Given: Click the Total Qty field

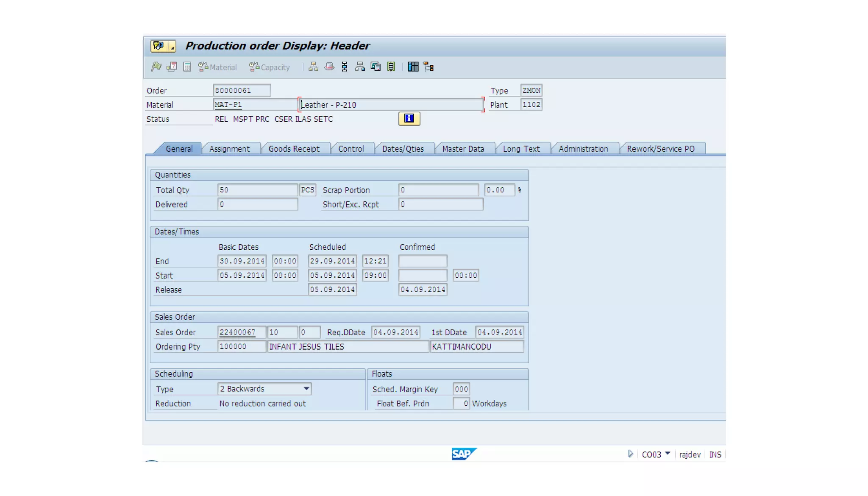Looking at the screenshot, I should point(257,190).
